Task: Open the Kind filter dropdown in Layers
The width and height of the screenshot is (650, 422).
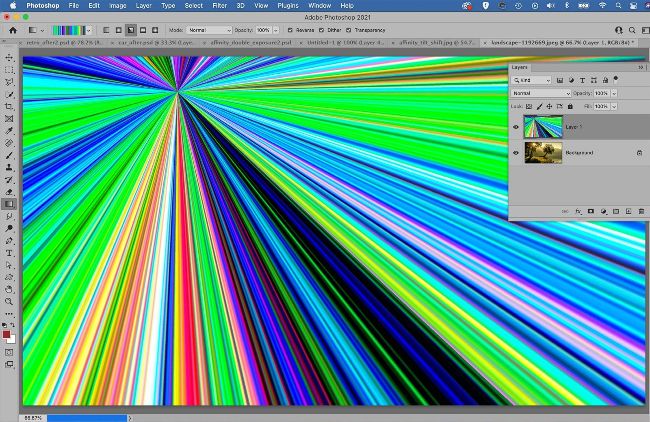Action: click(x=532, y=80)
